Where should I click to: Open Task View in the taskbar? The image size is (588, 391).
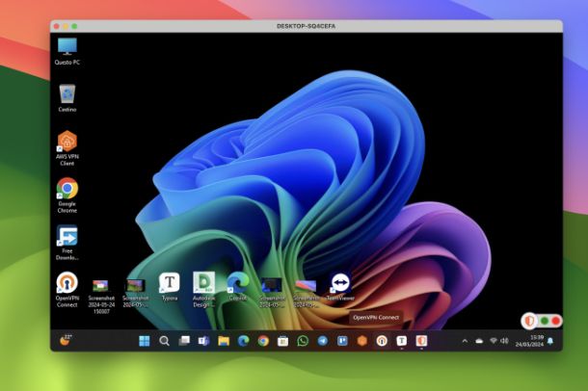point(184,341)
